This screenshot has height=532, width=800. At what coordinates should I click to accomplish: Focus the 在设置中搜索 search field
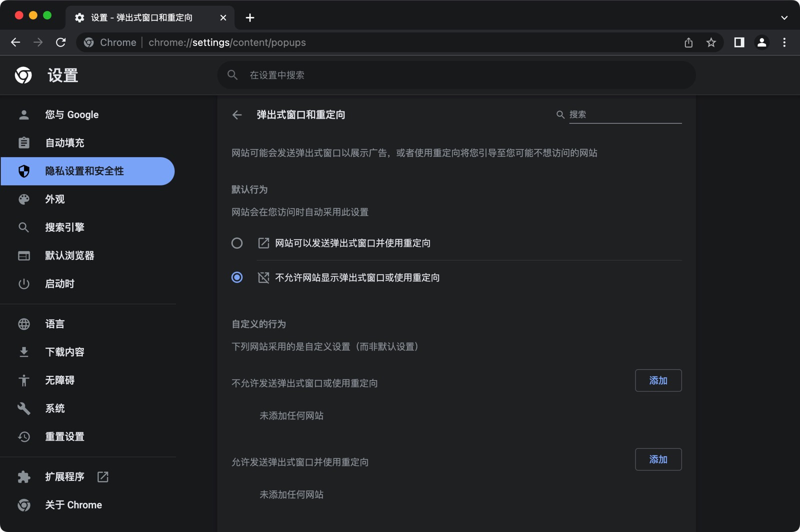coord(456,75)
